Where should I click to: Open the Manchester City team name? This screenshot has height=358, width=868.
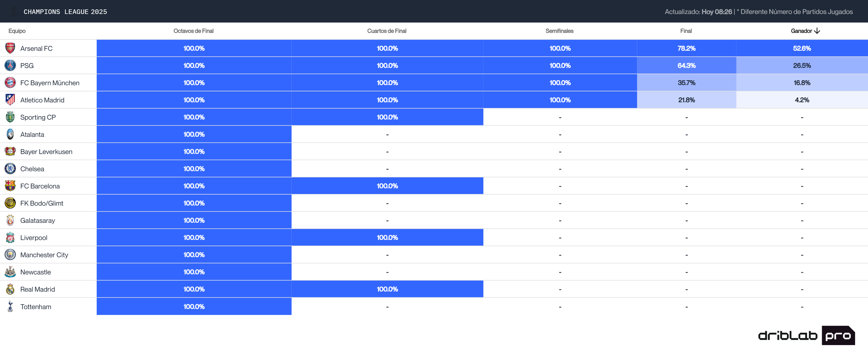[44, 255]
